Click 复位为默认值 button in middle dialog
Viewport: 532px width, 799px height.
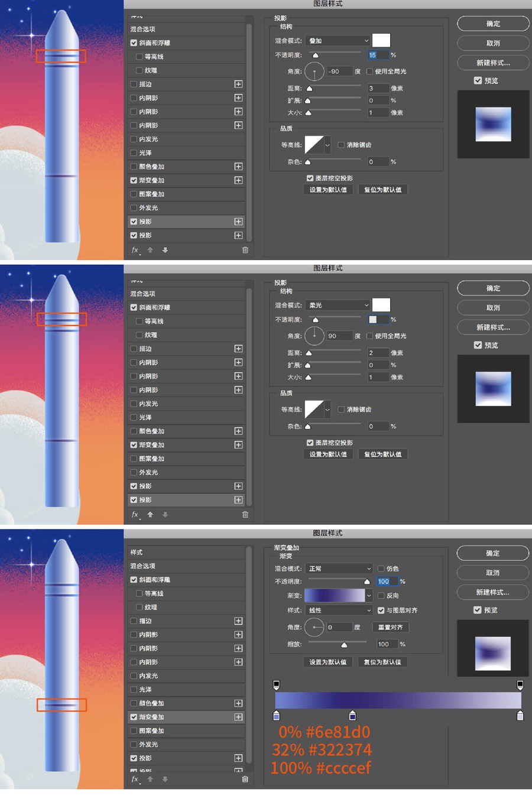[382, 454]
